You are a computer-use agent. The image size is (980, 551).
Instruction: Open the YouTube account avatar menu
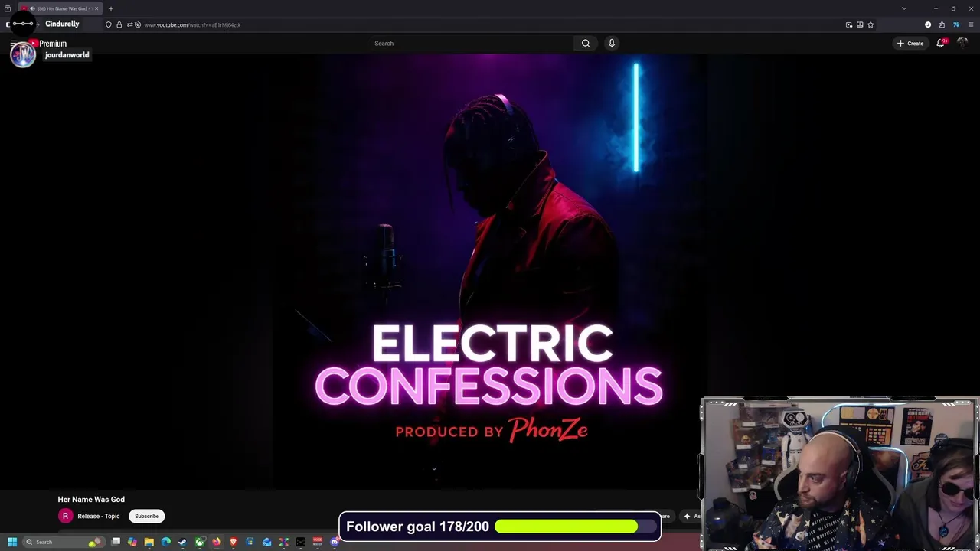963,44
